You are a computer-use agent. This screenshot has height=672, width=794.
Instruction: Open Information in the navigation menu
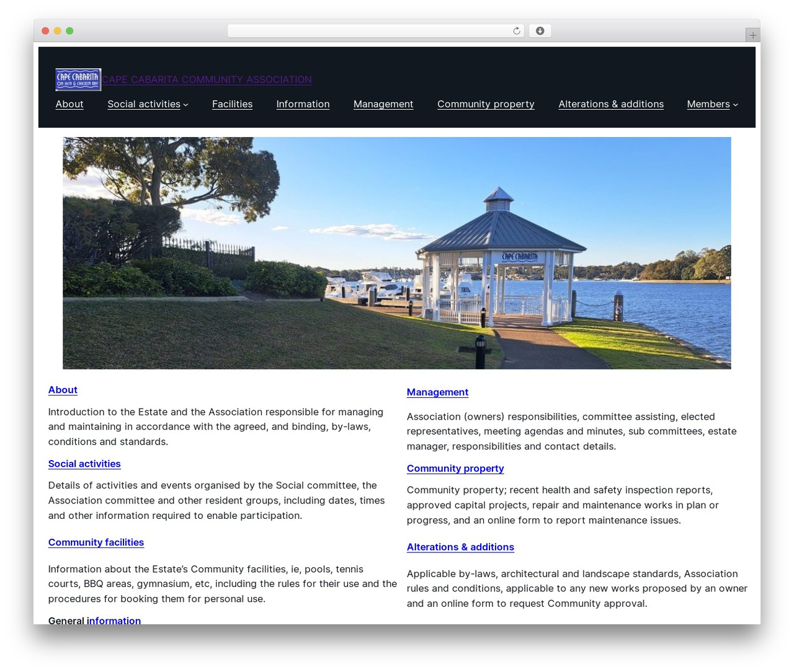click(x=303, y=104)
